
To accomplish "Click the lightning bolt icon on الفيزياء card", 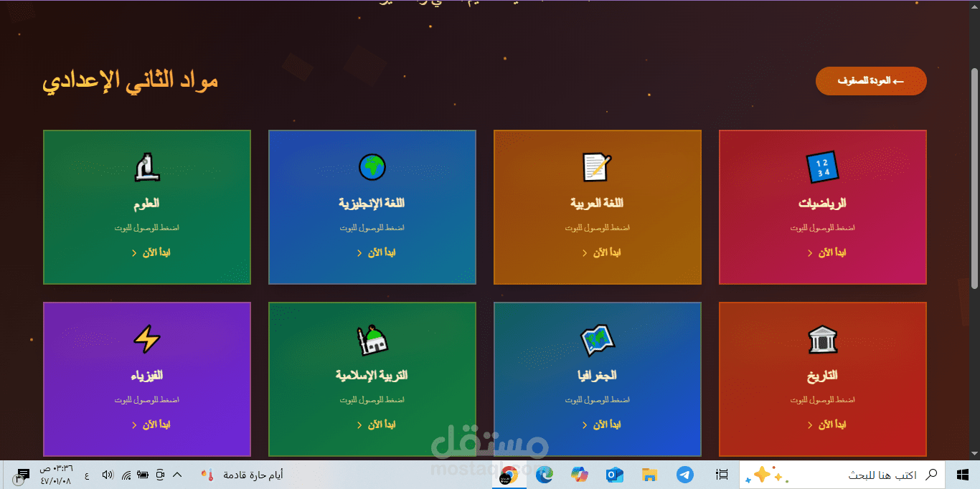I will click(x=147, y=339).
